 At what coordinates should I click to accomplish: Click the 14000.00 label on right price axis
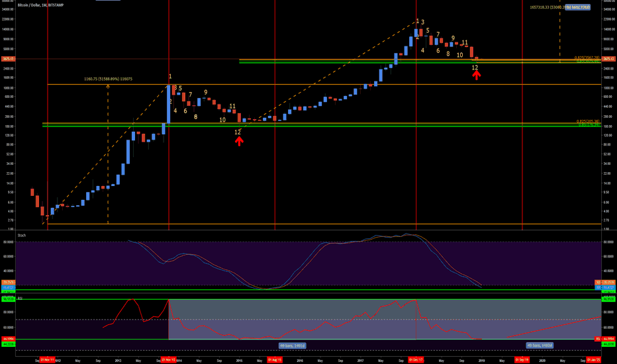609,29
